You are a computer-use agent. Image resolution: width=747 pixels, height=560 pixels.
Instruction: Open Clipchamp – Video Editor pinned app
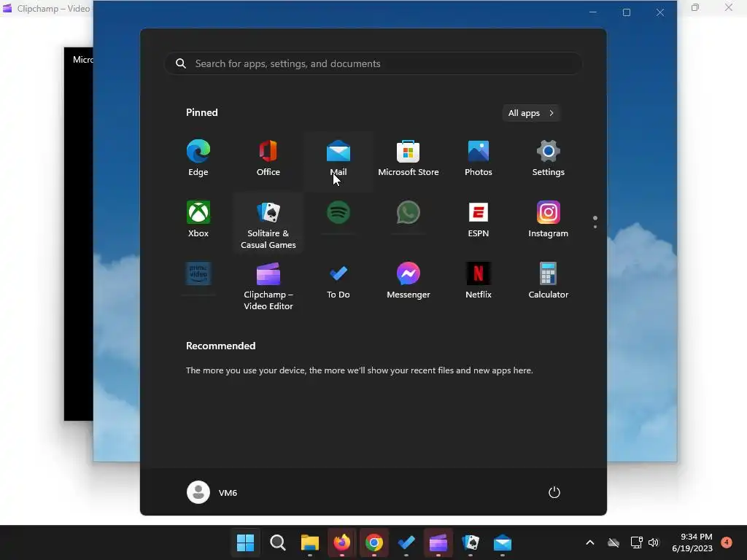268,285
